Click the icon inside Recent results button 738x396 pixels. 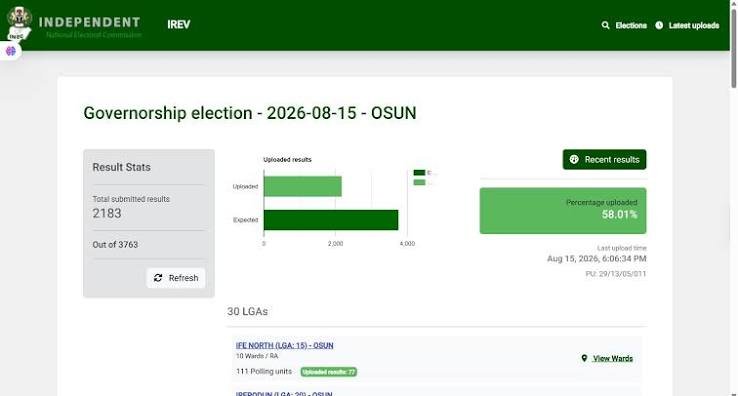(574, 159)
